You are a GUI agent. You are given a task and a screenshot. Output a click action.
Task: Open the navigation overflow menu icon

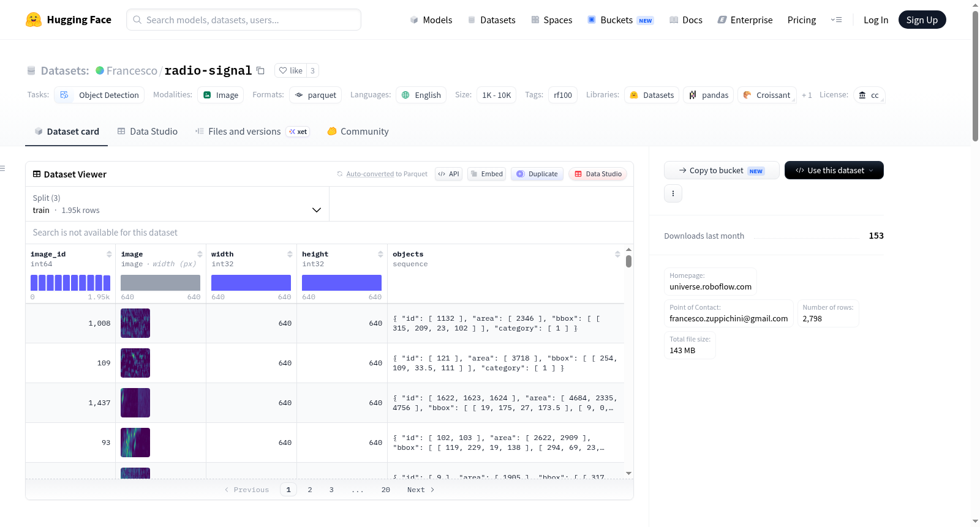click(x=836, y=20)
